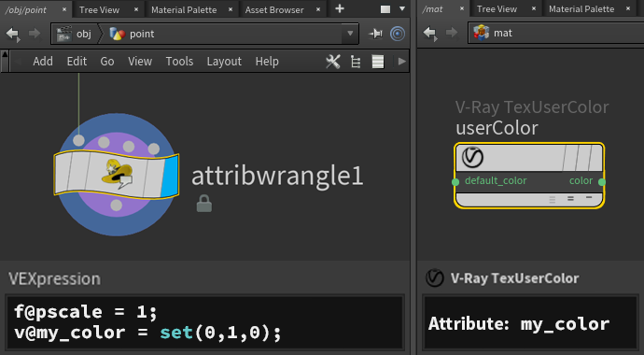Screen dimensions: 644x355
Task: Close left pane Tree View tab
Action: coord(136,9)
